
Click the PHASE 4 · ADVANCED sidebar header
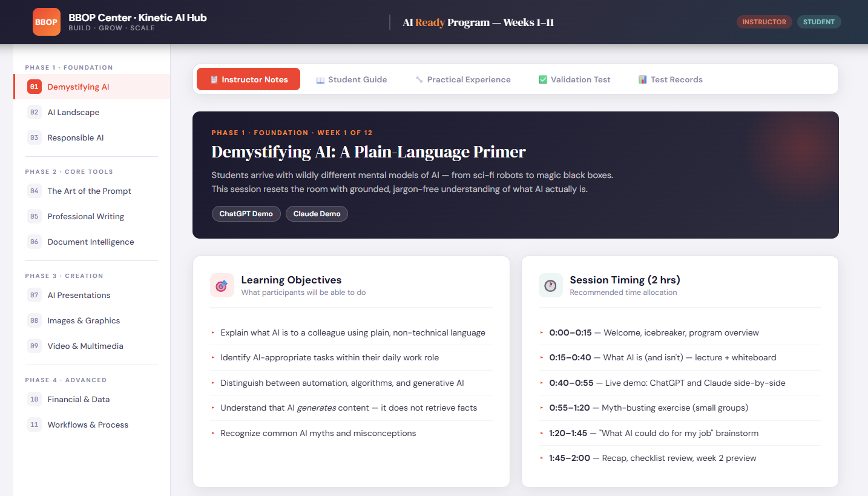pyautogui.click(x=66, y=380)
